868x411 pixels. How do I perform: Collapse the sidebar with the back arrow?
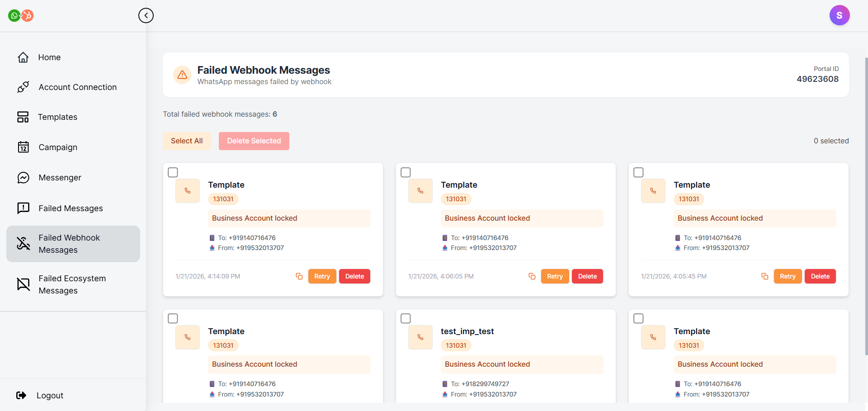coord(146,15)
